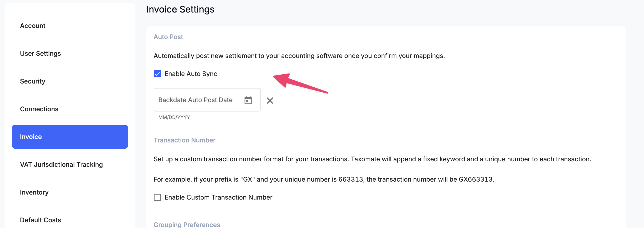Screen dimensions: 644x228
Task: Open the Security settings page
Action: 32,81
